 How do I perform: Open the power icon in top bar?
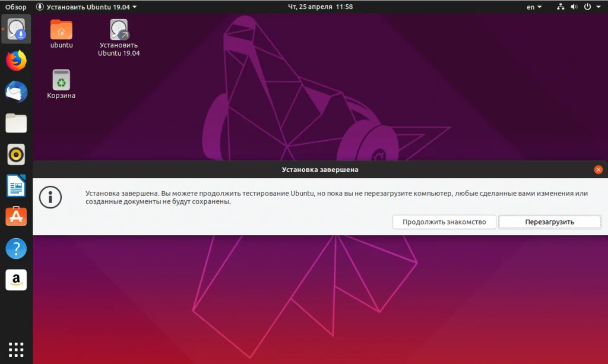pyautogui.click(x=587, y=7)
